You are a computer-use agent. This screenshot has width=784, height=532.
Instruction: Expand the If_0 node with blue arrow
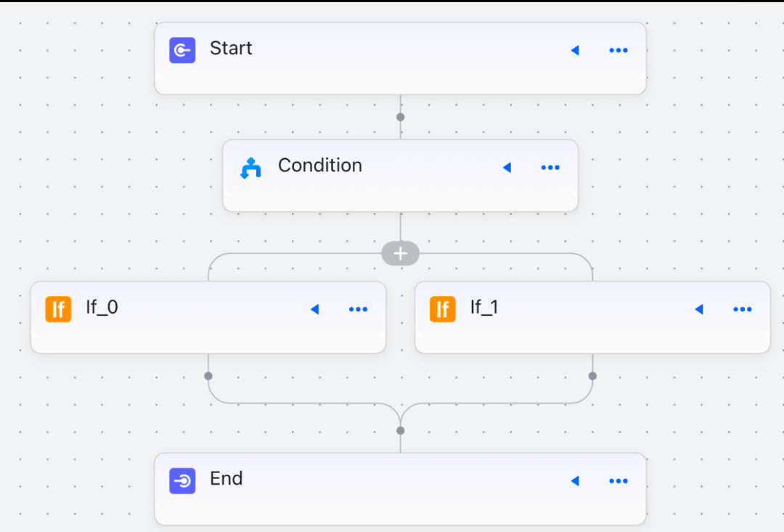(x=314, y=309)
